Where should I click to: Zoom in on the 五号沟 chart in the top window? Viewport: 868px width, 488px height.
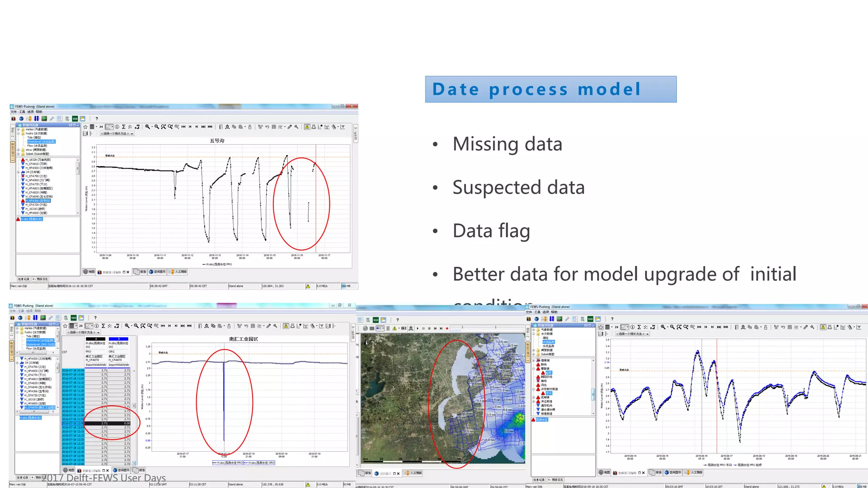[147, 127]
